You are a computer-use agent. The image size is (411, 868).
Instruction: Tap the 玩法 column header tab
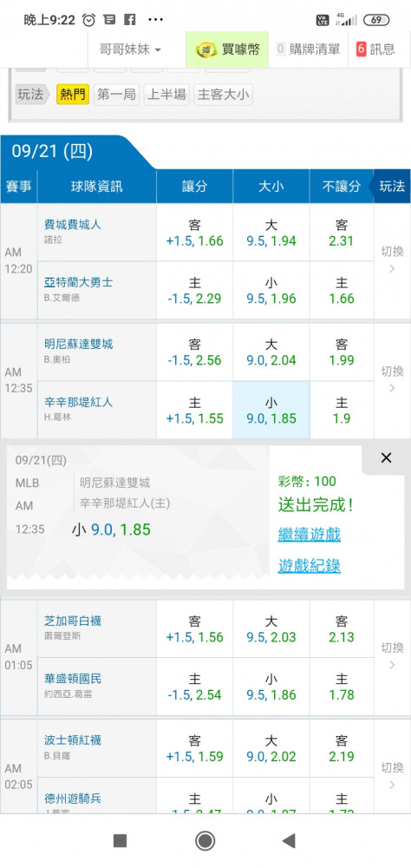click(392, 187)
